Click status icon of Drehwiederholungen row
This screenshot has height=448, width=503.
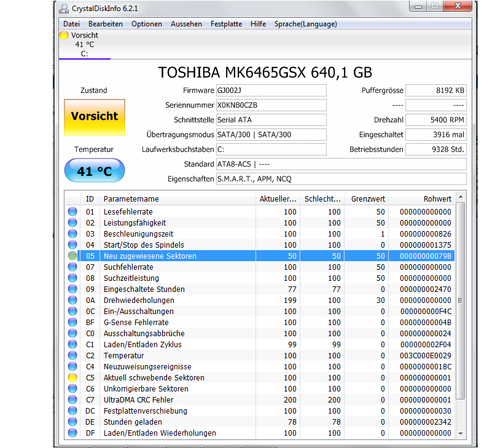coord(73,301)
